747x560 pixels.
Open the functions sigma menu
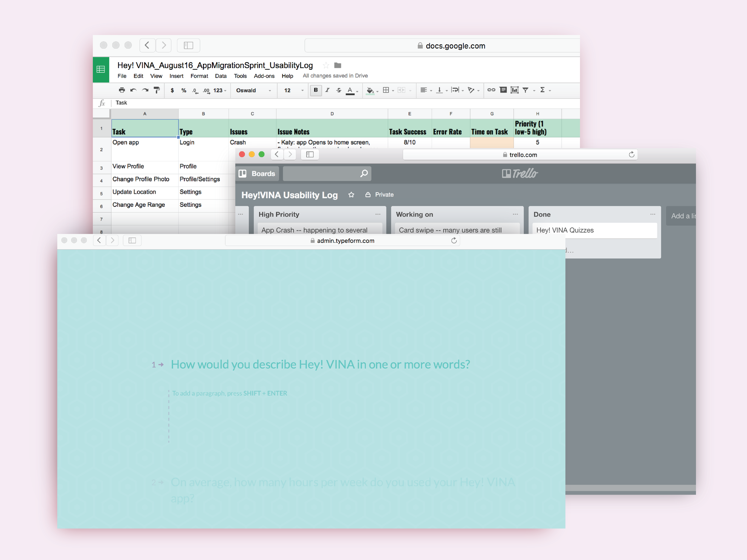(x=545, y=90)
